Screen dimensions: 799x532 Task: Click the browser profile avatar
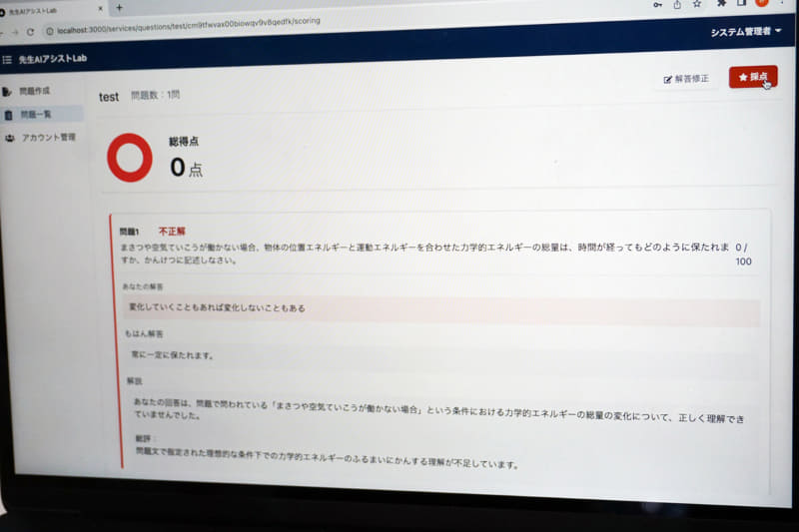pyautogui.click(x=762, y=2)
